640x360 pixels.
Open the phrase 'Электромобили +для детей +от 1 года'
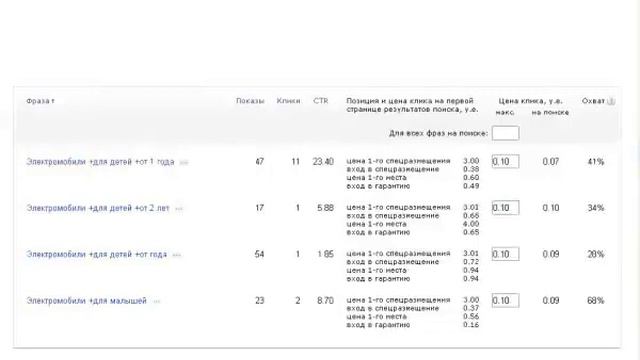point(100,162)
